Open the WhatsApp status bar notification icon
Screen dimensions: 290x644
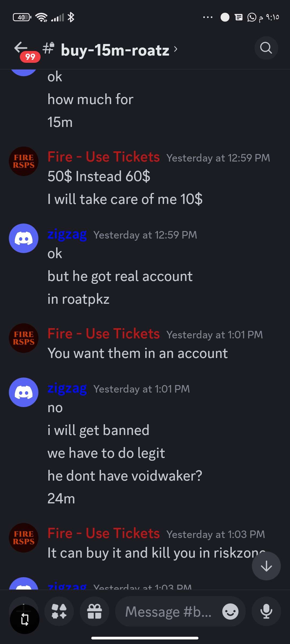252,17
